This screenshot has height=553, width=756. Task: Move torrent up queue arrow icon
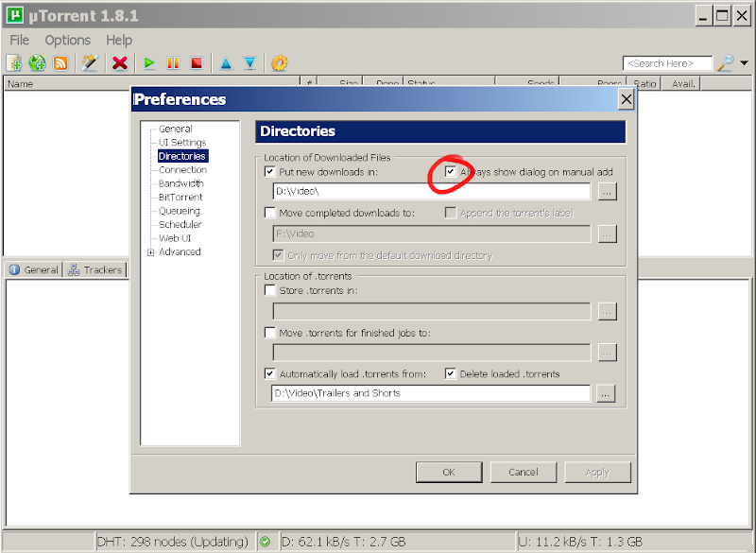(x=226, y=63)
